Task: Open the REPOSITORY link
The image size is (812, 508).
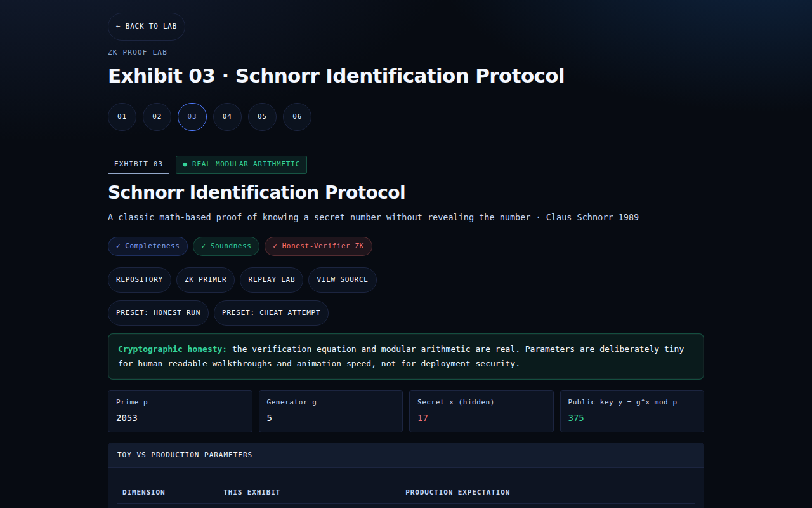Action: point(139,279)
